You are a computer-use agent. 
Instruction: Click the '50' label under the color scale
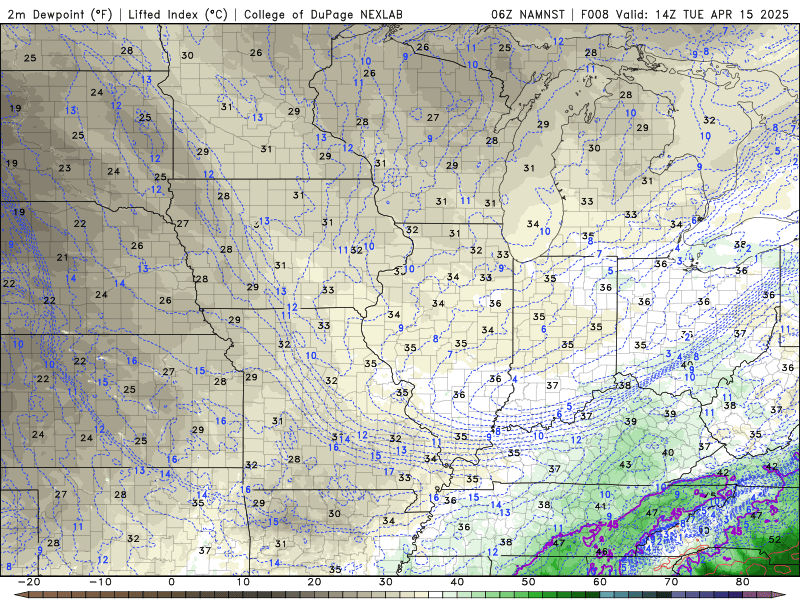click(x=529, y=582)
